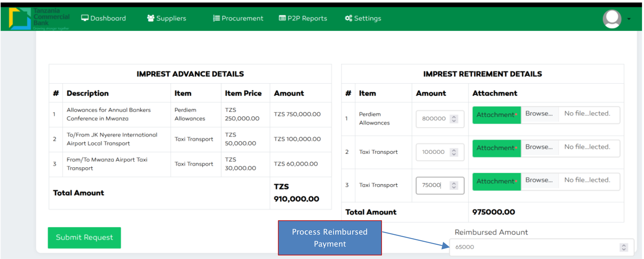Click the Reimbursed Amount input field
Viewport: 644px width, 259px height.
(533, 247)
